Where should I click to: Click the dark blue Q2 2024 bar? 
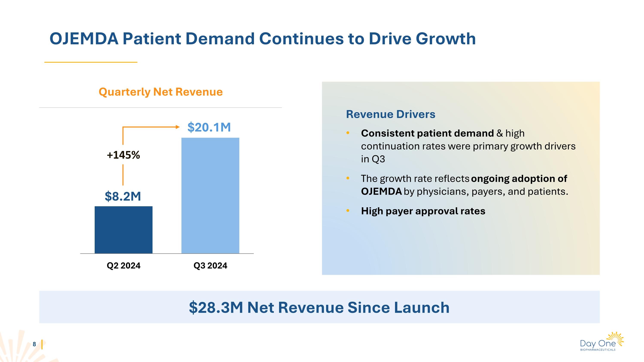point(123,230)
